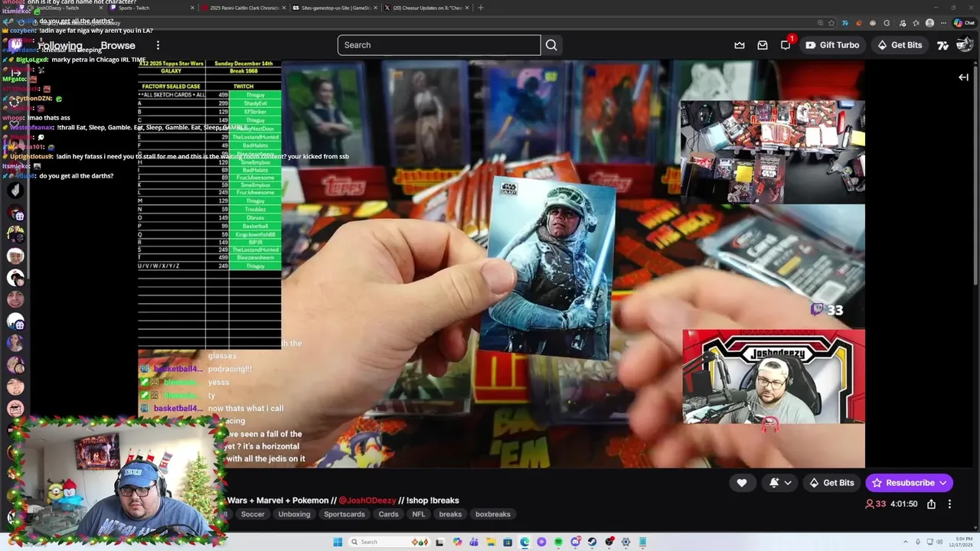Open the Whispers inbox icon

pyautogui.click(x=763, y=45)
